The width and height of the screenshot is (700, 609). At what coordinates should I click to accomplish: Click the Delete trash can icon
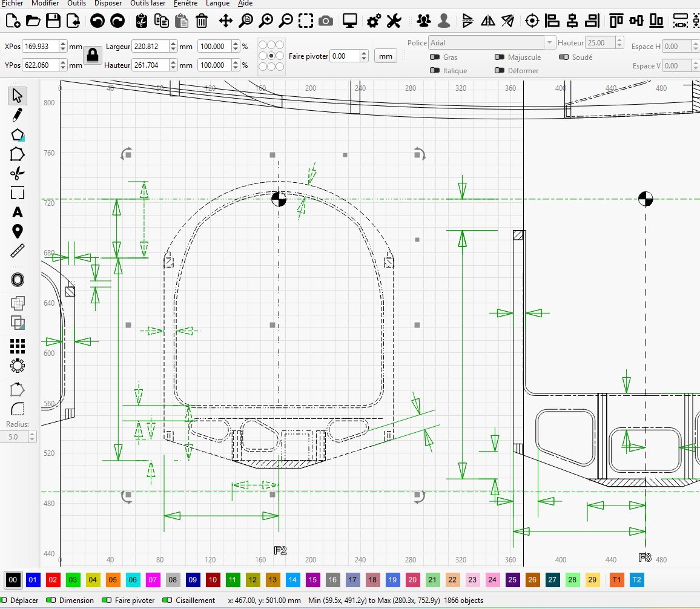click(202, 21)
